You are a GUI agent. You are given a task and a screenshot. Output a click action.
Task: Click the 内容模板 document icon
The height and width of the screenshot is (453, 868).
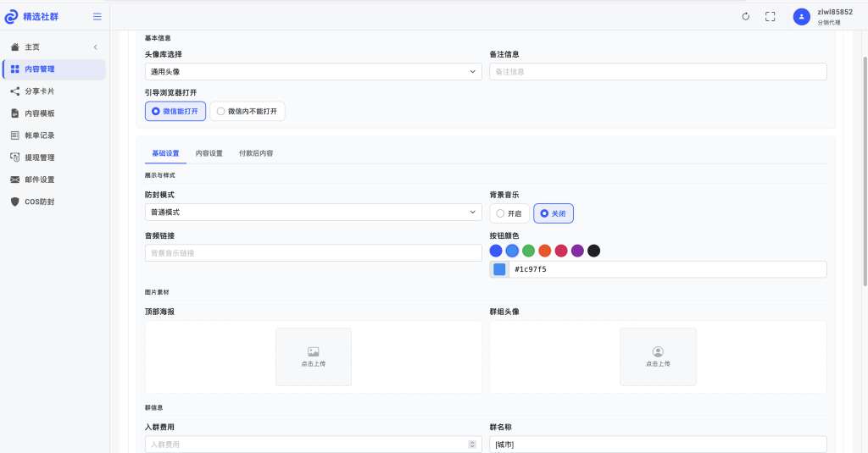coord(15,113)
